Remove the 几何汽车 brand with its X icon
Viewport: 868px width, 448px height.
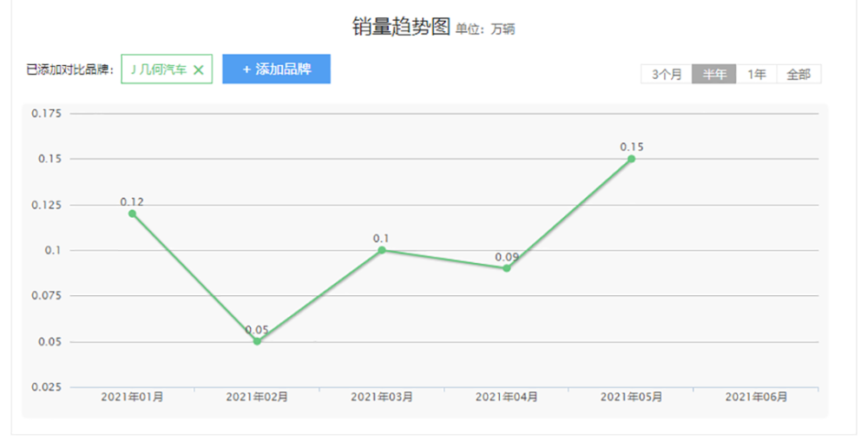tap(198, 69)
